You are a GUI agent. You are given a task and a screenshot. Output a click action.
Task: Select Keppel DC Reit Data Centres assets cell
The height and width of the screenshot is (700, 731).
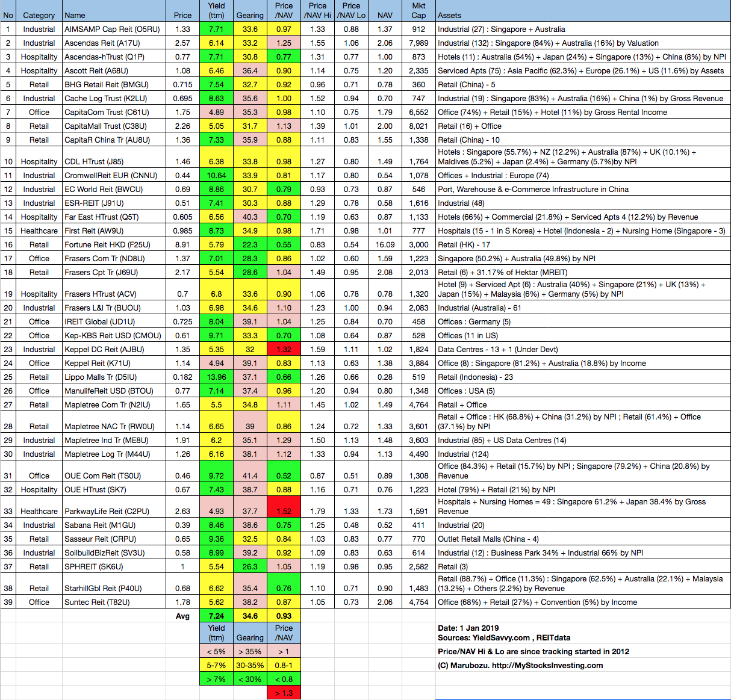(583, 349)
